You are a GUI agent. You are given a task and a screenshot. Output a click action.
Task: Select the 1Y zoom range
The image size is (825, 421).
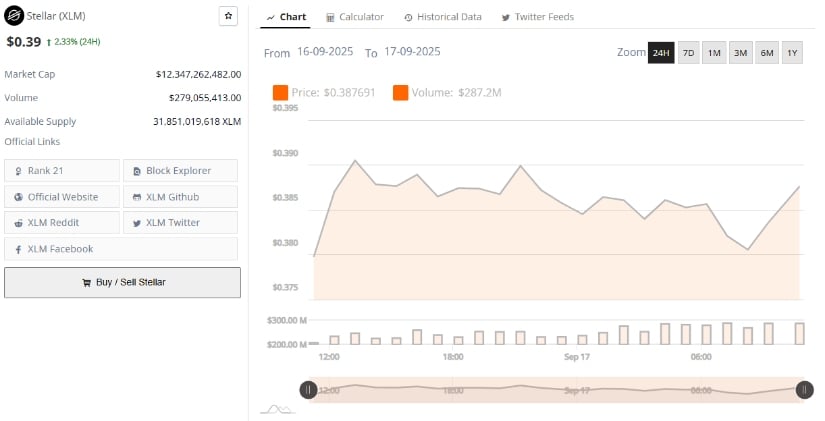click(792, 52)
